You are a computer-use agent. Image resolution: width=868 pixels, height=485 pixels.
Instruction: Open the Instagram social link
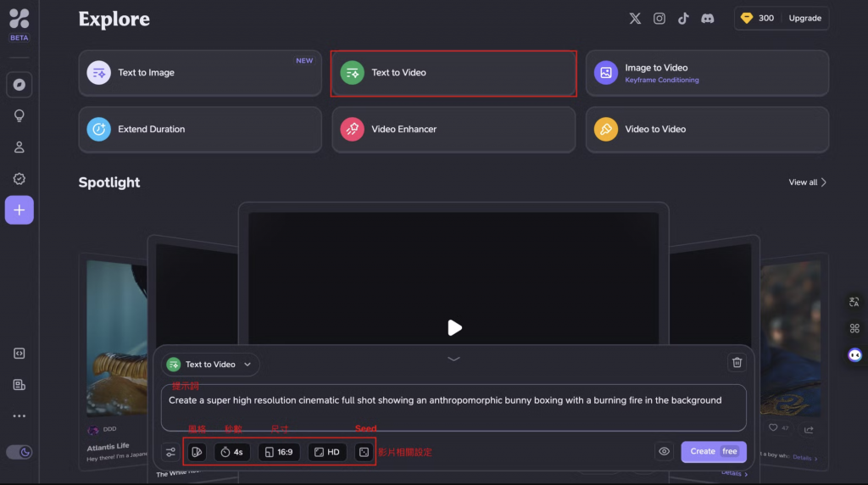click(659, 19)
